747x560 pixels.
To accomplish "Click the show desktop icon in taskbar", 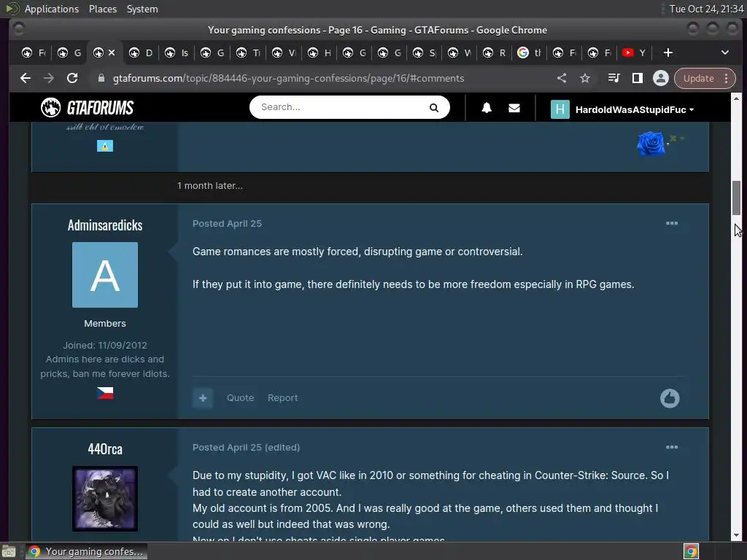I will click(x=9, y=551).
